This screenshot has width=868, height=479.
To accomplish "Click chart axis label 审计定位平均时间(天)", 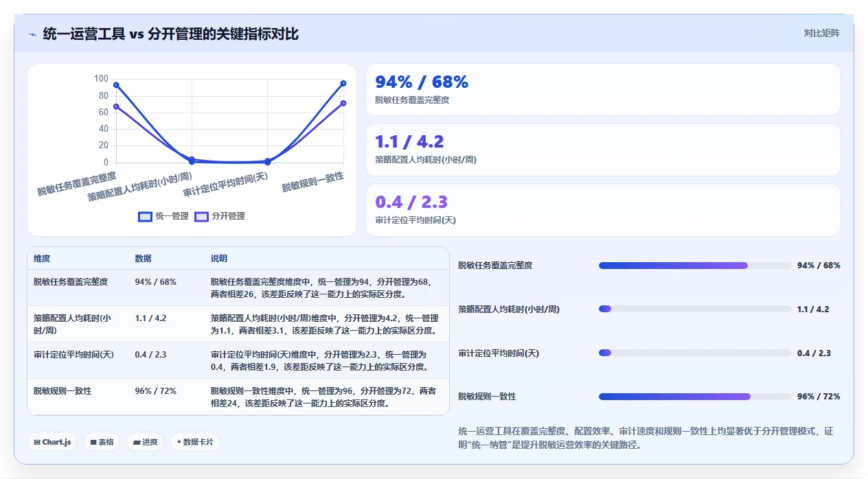I will pyautogui.click(x=225, y=185).
